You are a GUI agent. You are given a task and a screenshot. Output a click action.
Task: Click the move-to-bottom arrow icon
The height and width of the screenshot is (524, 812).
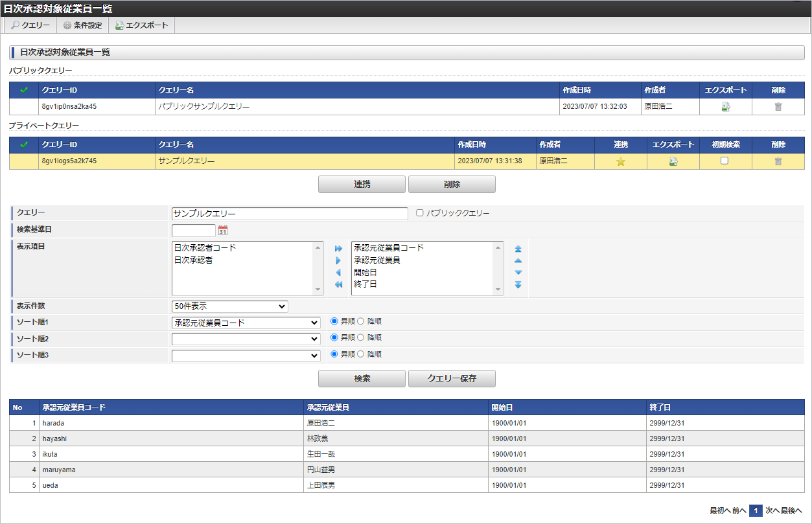(x=518, y=284)
